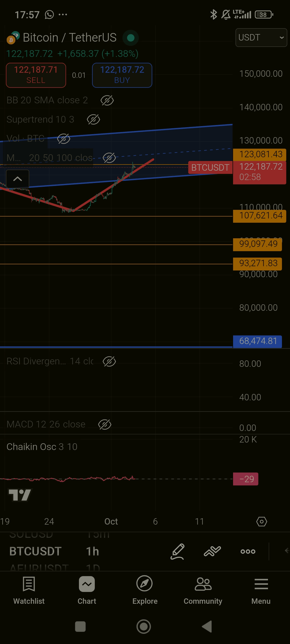Tap the Chaikin Osc 3 10 legend
Image resolution: width=290 pixels, height=644 pixels.
[x=42, y=447]
